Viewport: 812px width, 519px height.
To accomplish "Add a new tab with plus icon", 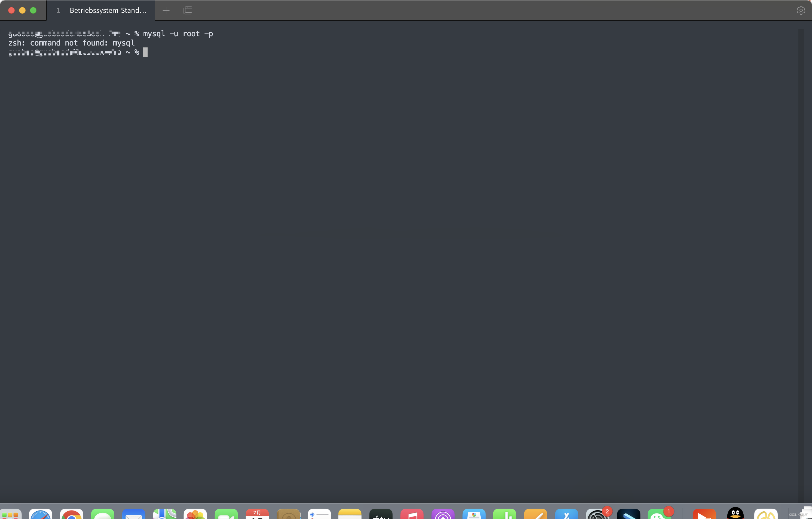I will [x=166, y=10].
